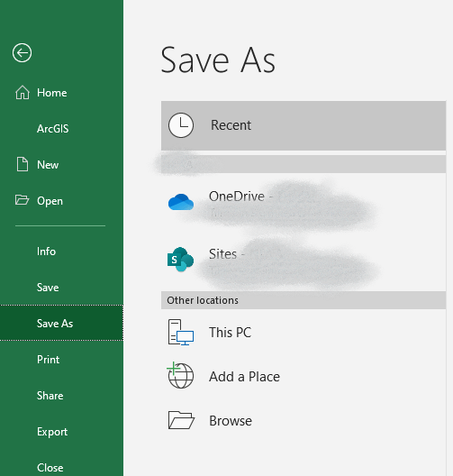Click the OneDrive cloud icon
This screenshot has height=476, width=453.
point(181,202)
